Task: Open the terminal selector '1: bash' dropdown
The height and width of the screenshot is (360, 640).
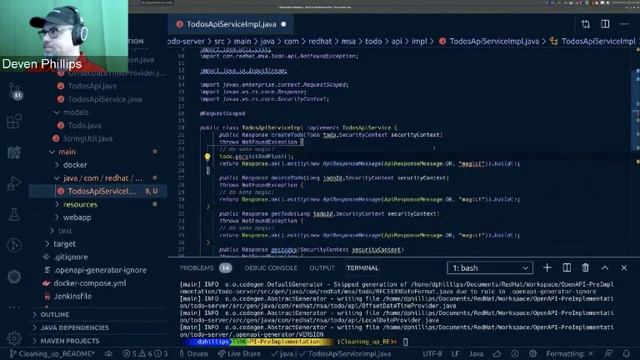Action: 490,268
